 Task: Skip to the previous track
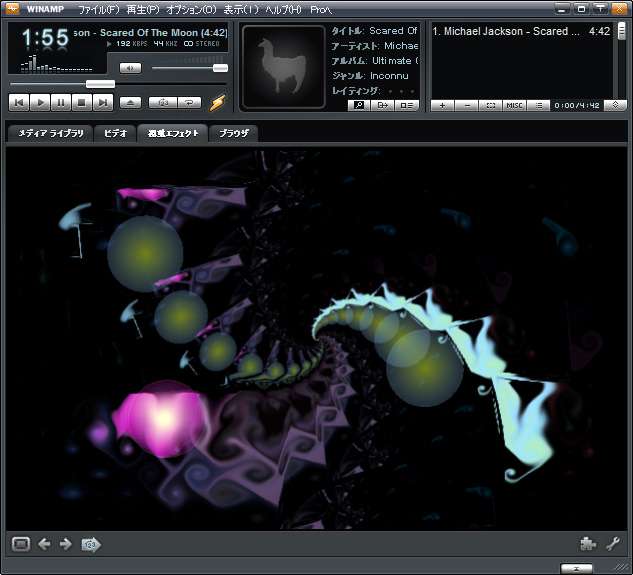pyautogui.click(x=19, y=103)
